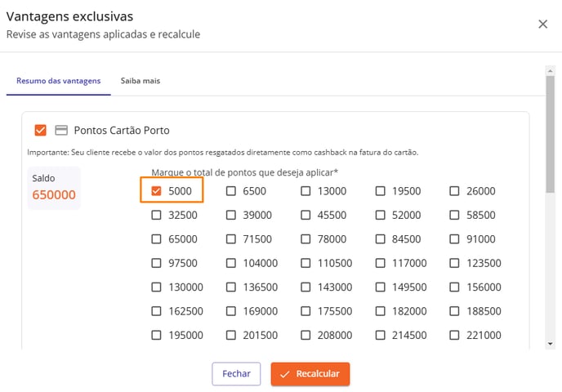The height and width of the screenshot is (392, 562).
Task: Click the scrollbar up arrow
Action: [x=551, y=70]
